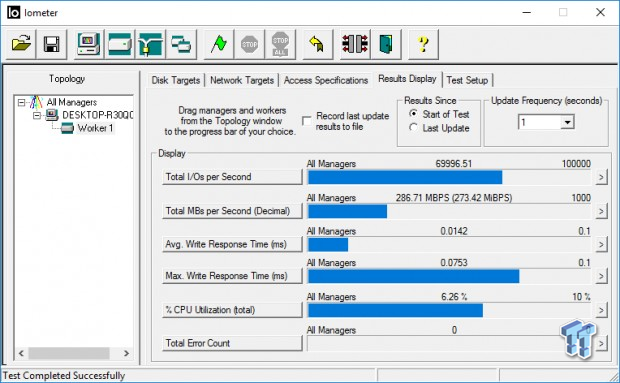The height and width of the screenshot is (383, 620).
Task: Click the 100000 maximum scale value
Action: [576, 164]
